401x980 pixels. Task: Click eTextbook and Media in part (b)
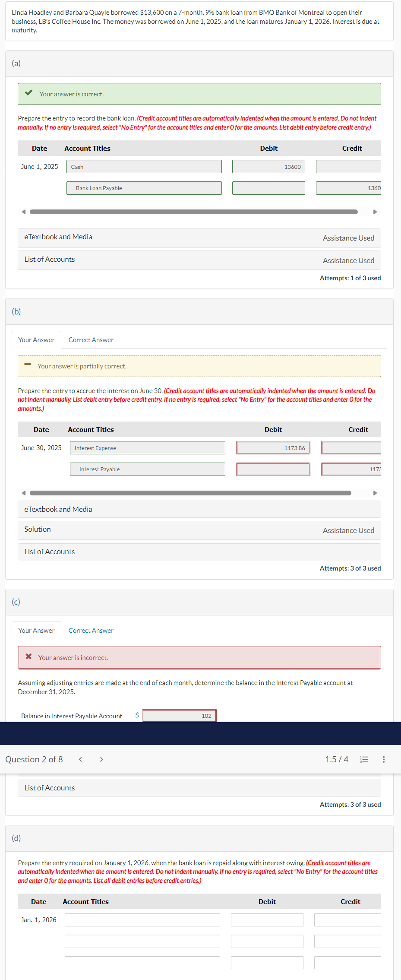[58, 509]
